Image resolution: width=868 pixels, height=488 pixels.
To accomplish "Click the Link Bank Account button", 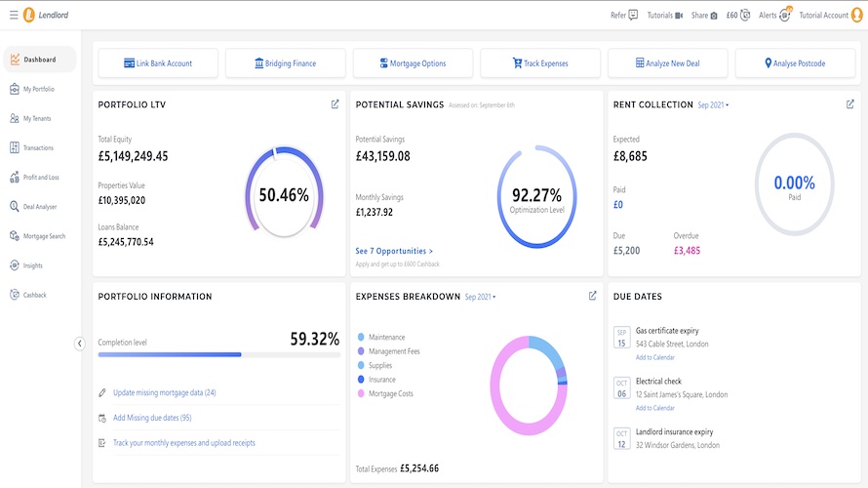I will pyautogui.click(x=158, y=63).
